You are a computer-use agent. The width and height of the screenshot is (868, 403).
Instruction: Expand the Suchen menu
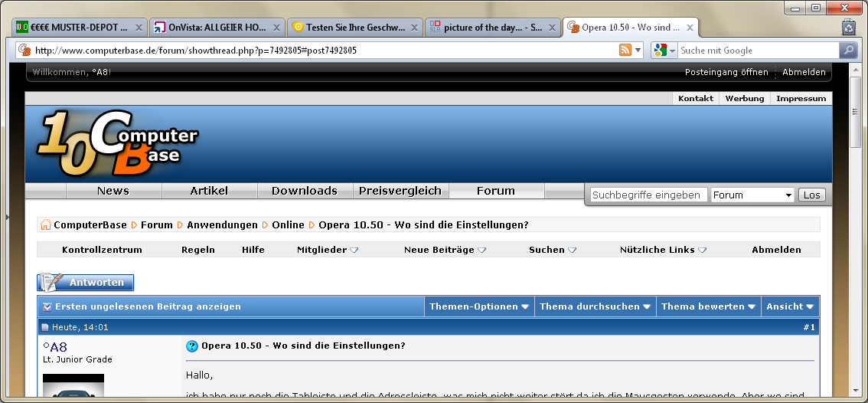(553, 250)
